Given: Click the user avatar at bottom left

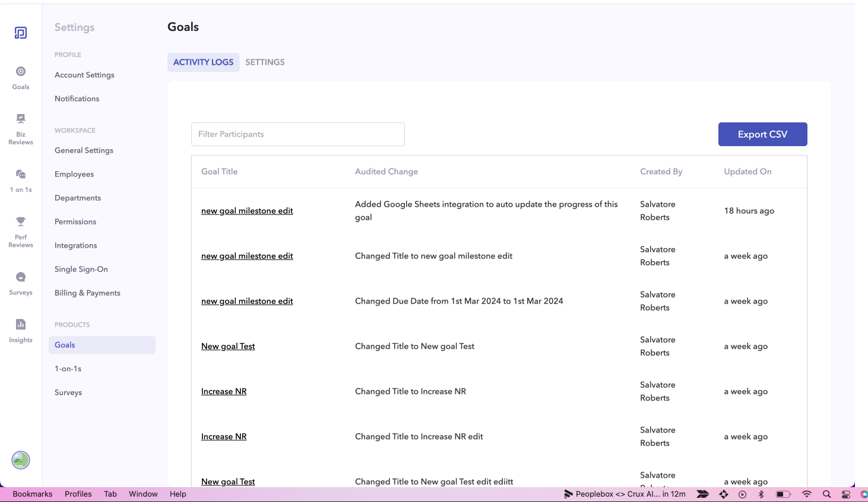Looking at the screenshot, I should (21, 460).
